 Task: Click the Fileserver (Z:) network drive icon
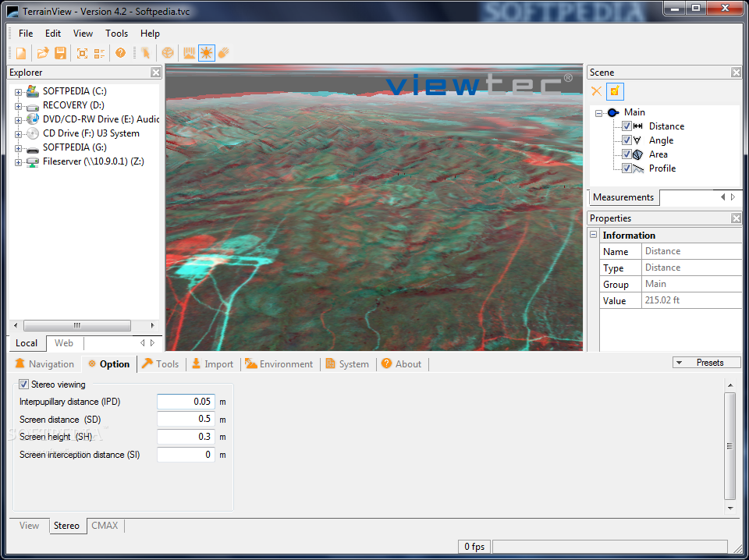[33, 162]
